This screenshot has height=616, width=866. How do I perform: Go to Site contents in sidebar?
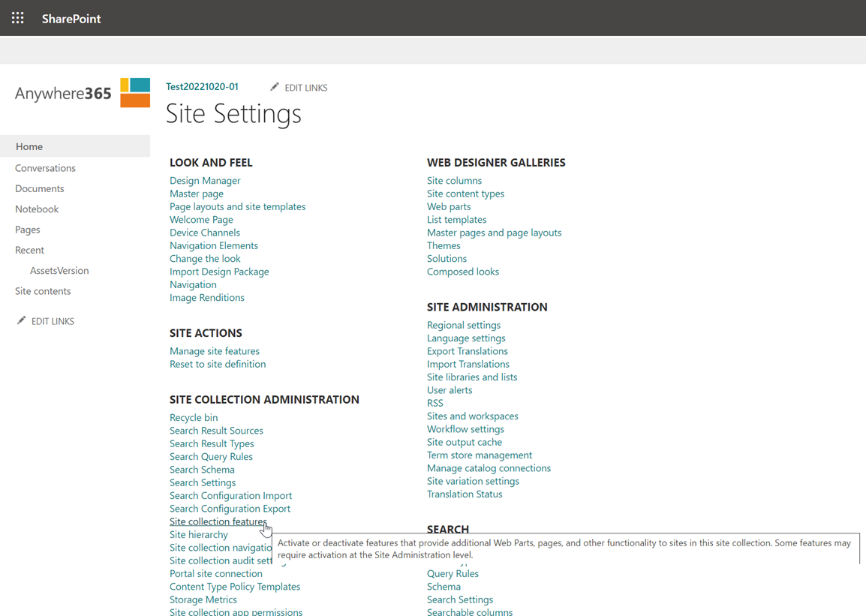point(43,291)
